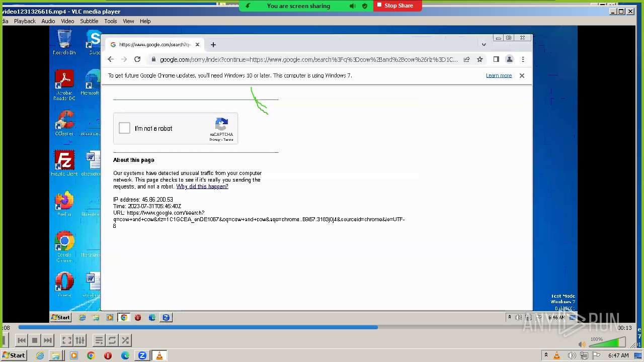The image size is (644, 362).
Task: Adjust the VLC volume slider
Action: tap(607, 343)
